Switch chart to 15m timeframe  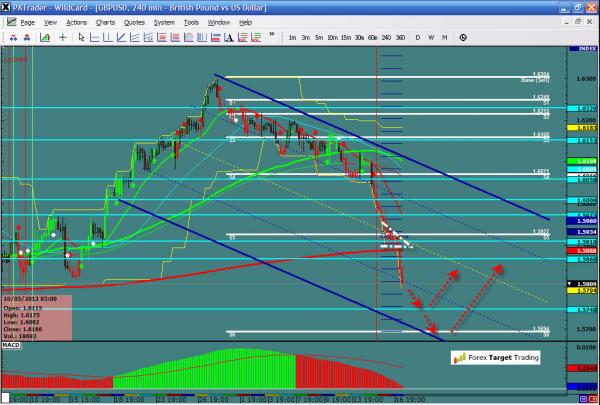point(346,38)
